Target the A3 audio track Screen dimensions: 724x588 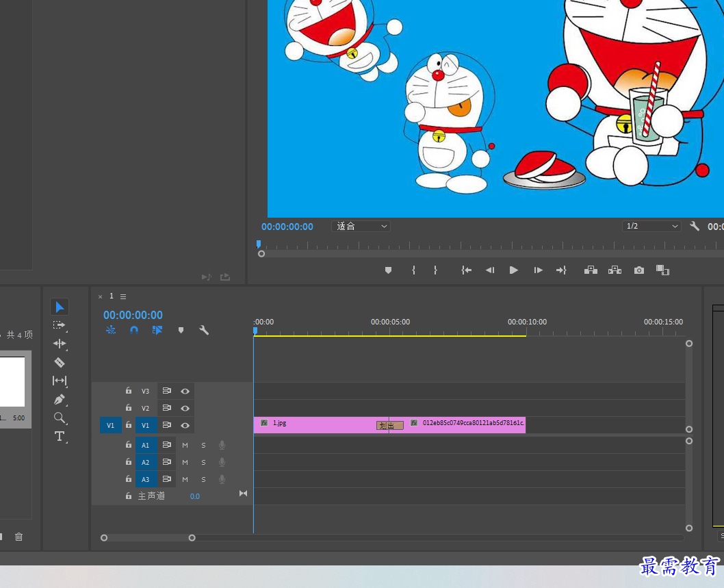[146, 479]
